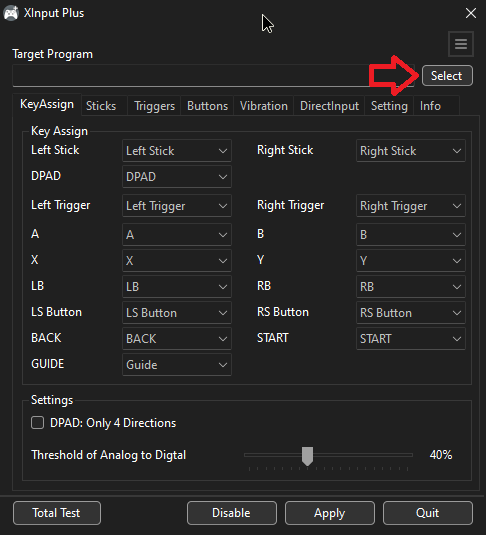Expand the Right Stick assignment dropdown
This screenshot has height=535, width=486.
tap(411, 150)
